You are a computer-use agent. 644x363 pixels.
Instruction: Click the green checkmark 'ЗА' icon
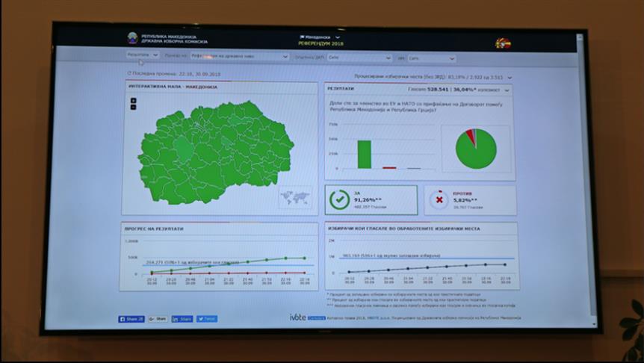[339, 199]
